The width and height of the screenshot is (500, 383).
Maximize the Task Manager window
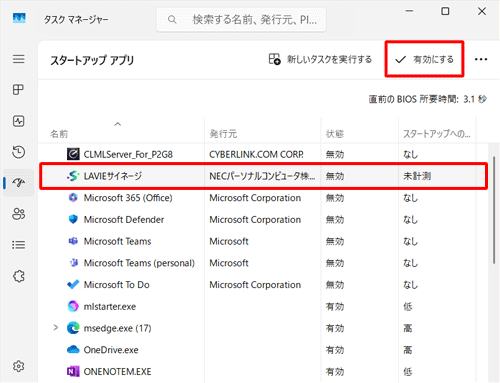pyautogui.click(x=445, y=11)
